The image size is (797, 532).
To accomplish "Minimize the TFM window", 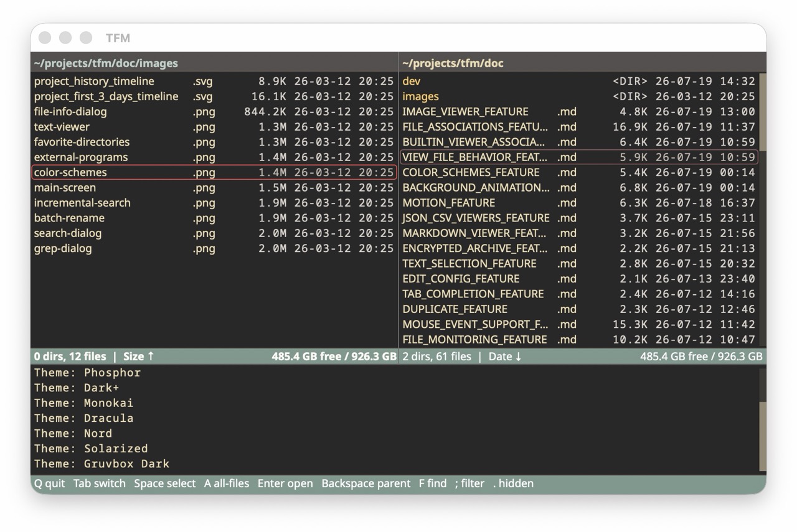I will 65,38.
